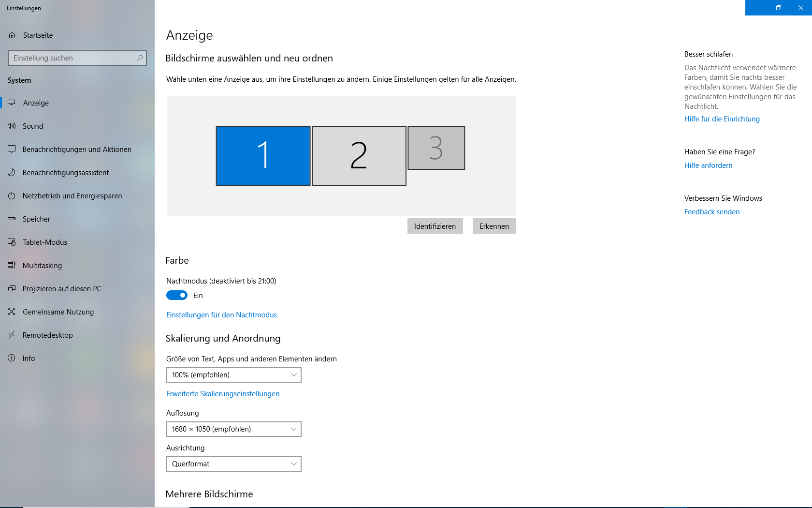Open Einstellungen für den Nachtmodus link
Image resolution: width=812 pixels, height=508 pixels.
(221, 315)
